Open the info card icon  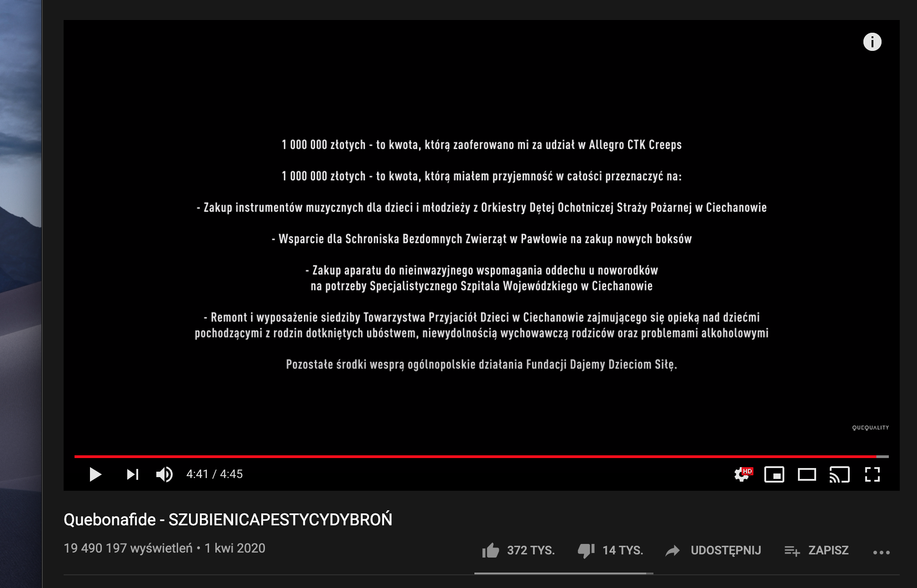click(x=872, y=42)
